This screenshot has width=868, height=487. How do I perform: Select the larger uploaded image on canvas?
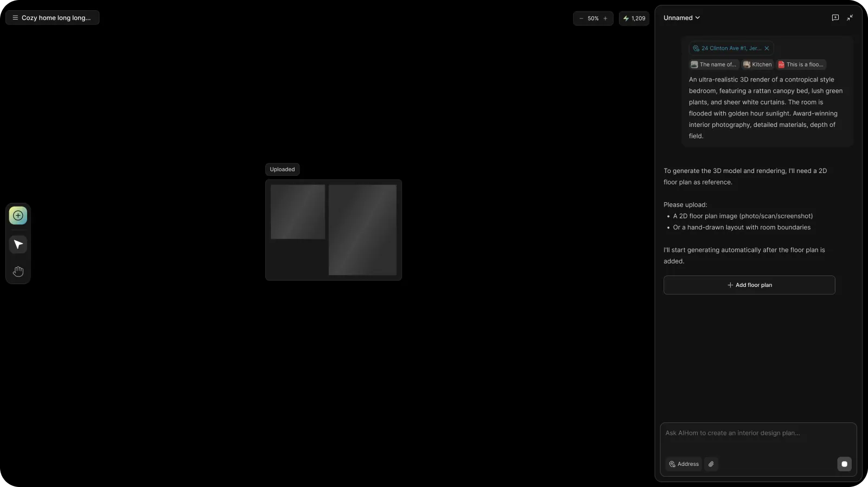pyautogui.click(x=362, y=230)
